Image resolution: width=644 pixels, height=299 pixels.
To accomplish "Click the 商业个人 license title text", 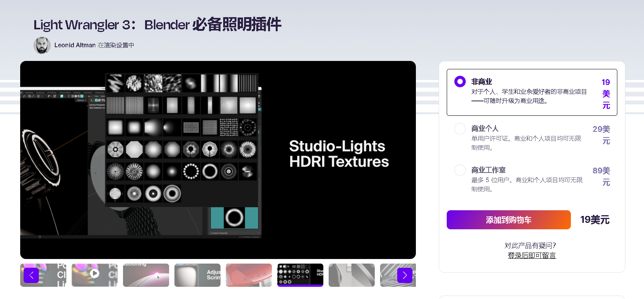I will 485,129.
